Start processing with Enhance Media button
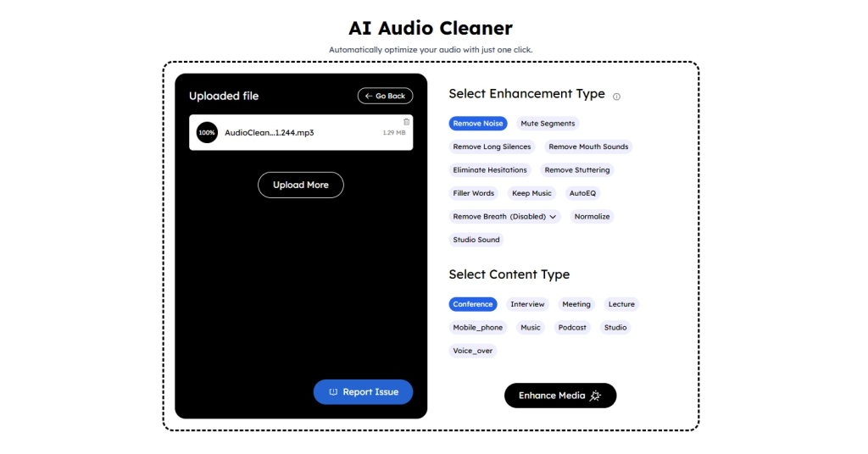 click(560, 396)
